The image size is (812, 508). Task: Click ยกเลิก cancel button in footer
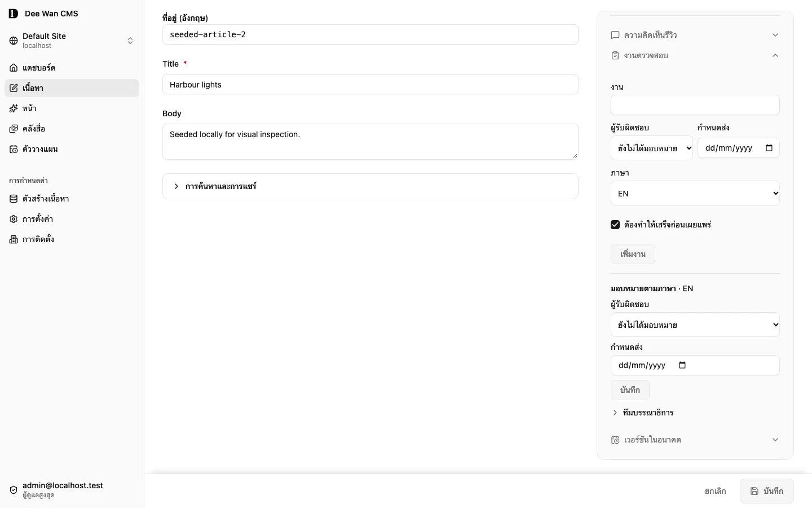click(x=716, y=491)
